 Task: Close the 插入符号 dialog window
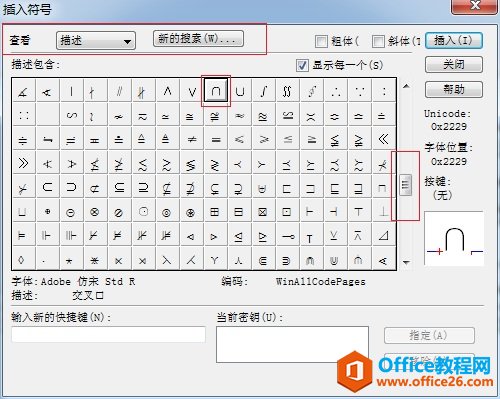click(x=474, y=6)
